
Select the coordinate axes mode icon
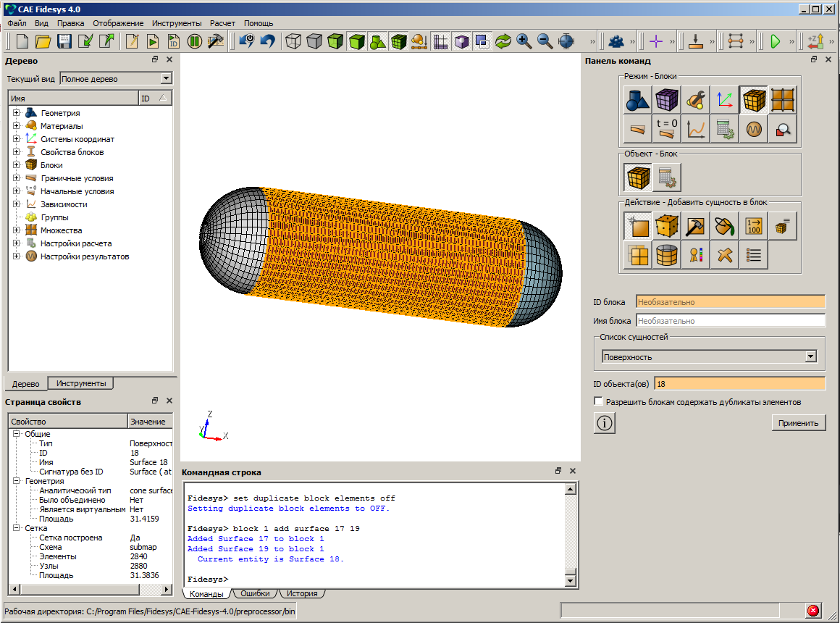pos(725,100)
